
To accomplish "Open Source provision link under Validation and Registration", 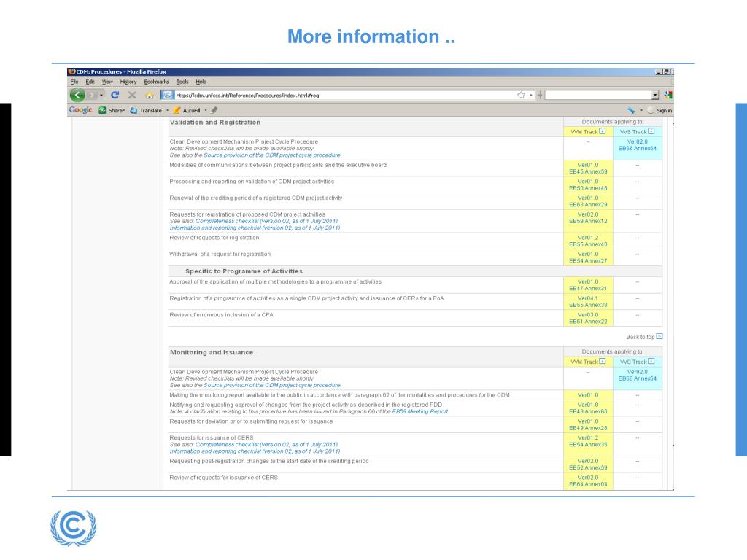I will (x=272, y=155).
